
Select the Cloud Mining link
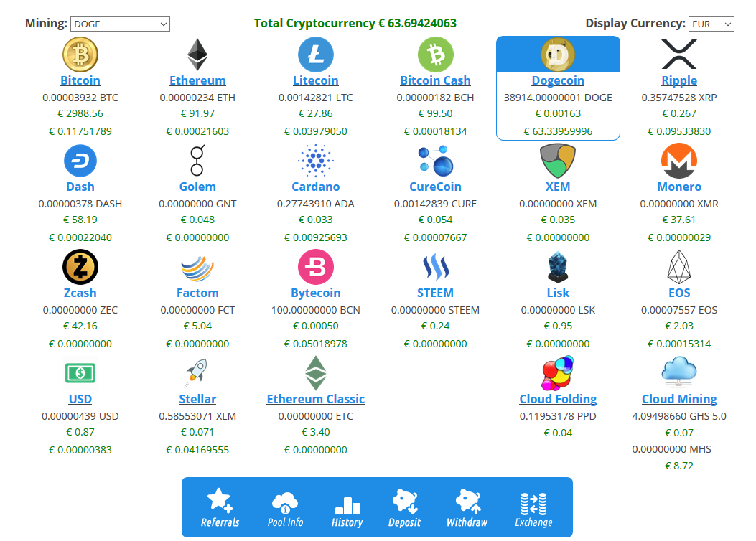[679, 399]
